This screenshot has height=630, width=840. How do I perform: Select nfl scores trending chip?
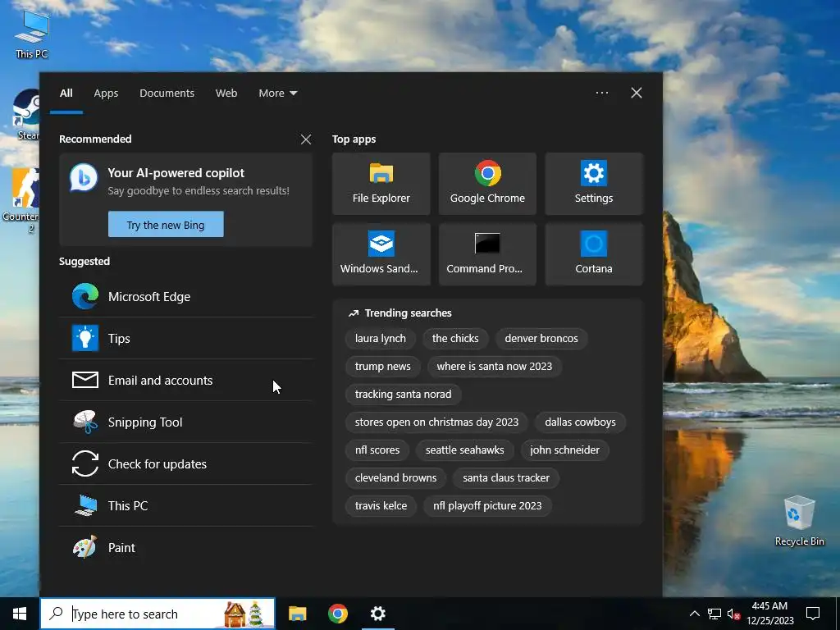(377, 450)
